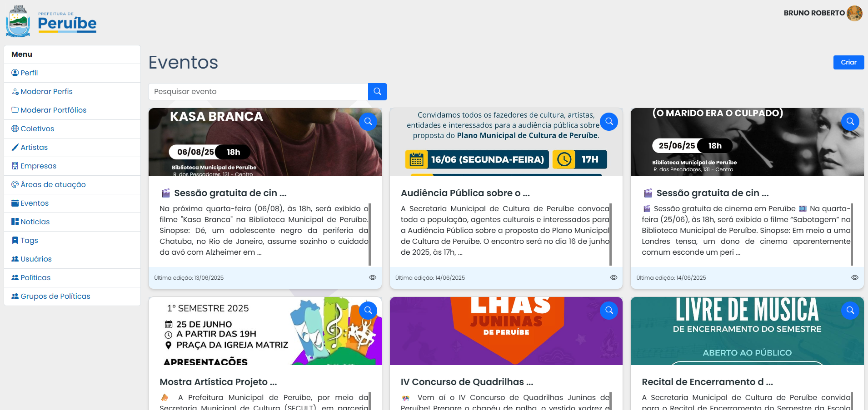Open event titled Recital de Encerramento d ...
The height and width of the screenshot is (410, 868).
coord(707,382)
